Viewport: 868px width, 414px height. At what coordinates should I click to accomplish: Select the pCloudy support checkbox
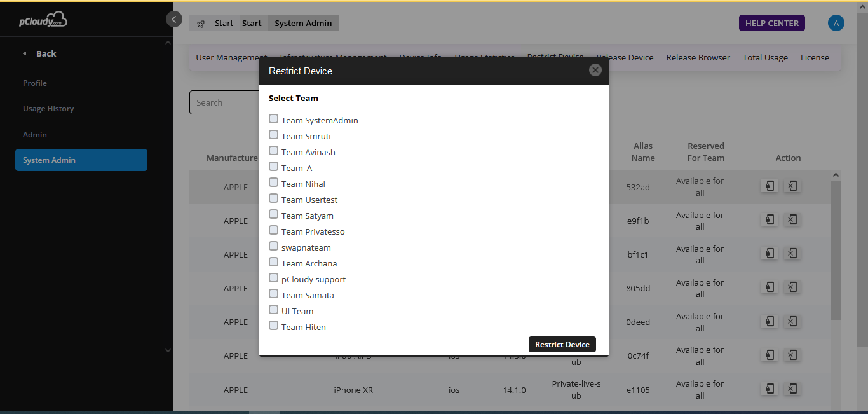point(273,278)
